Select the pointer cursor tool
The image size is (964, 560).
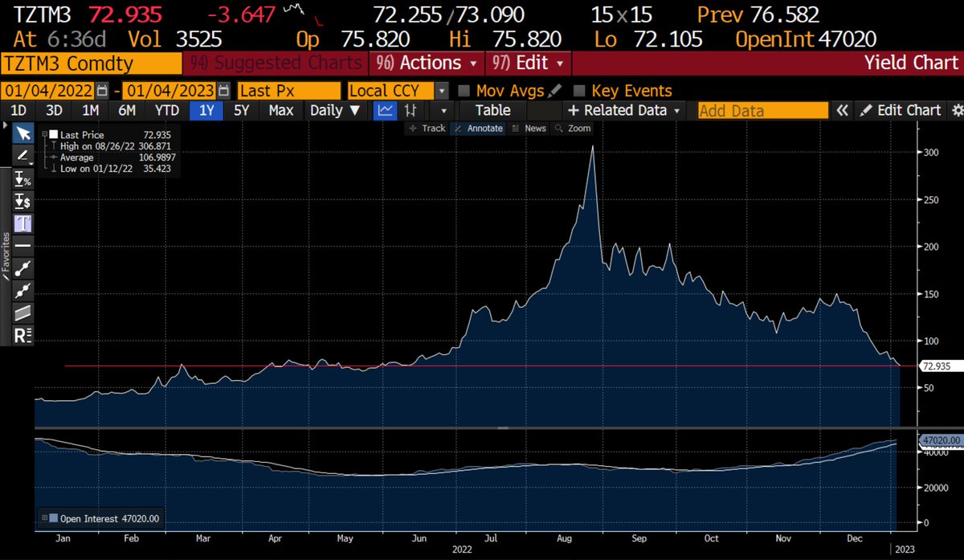click(x=23, y=133)
